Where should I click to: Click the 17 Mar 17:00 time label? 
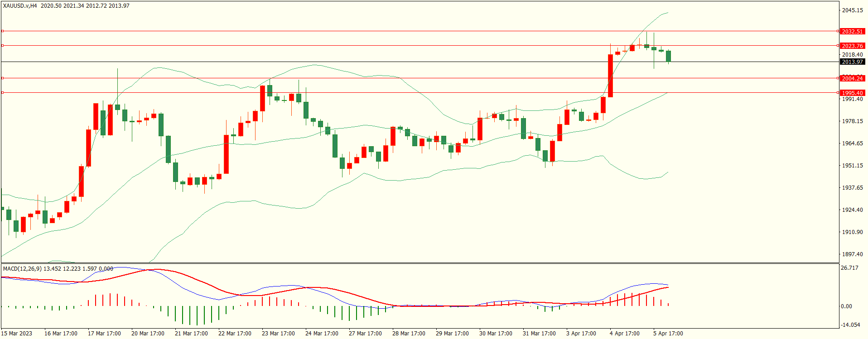pos(104,333)
